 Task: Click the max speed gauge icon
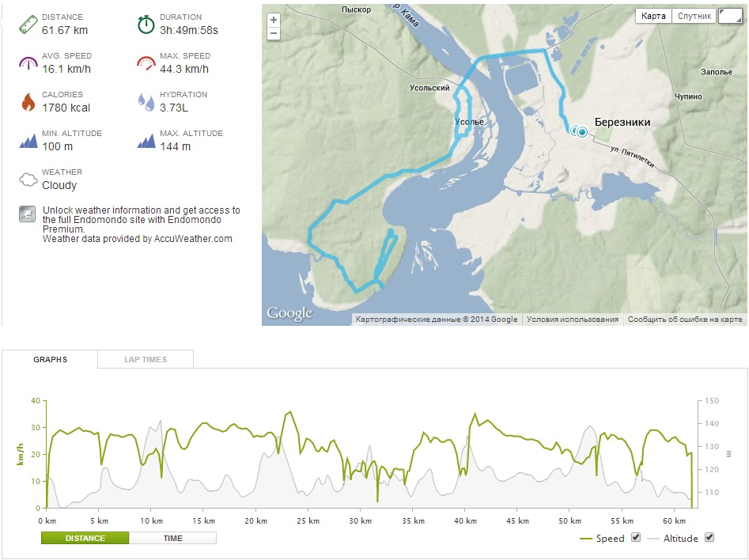146,62
